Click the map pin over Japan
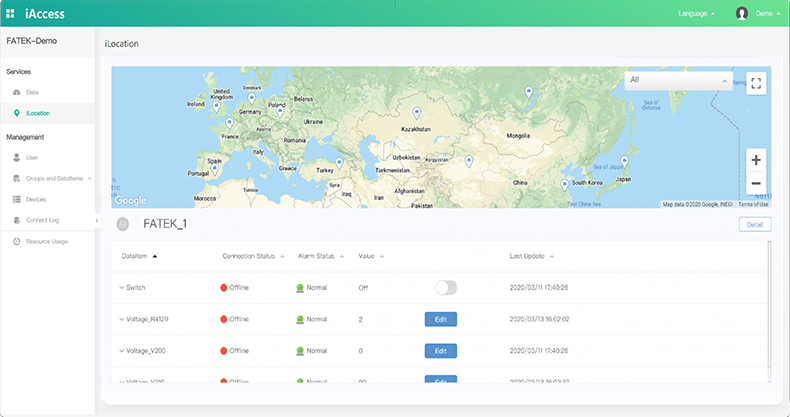 (x=625, y=161)
